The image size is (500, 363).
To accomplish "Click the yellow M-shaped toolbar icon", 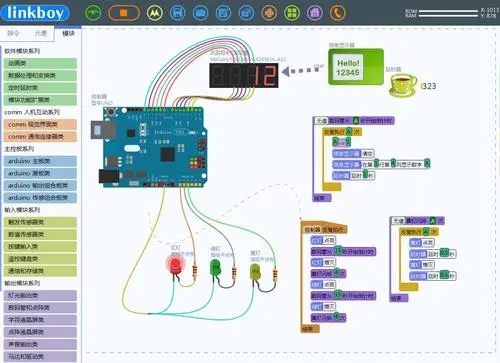I will point(154,13).
